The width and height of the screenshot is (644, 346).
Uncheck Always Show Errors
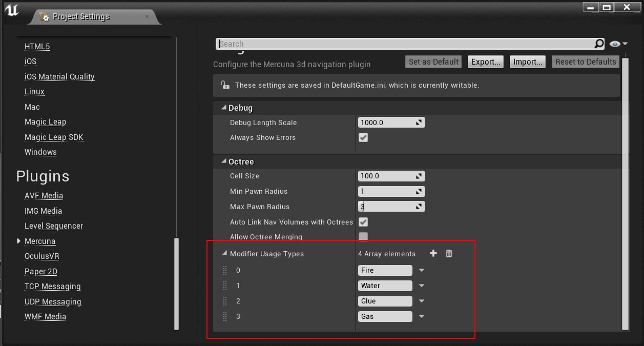point(363,137)
